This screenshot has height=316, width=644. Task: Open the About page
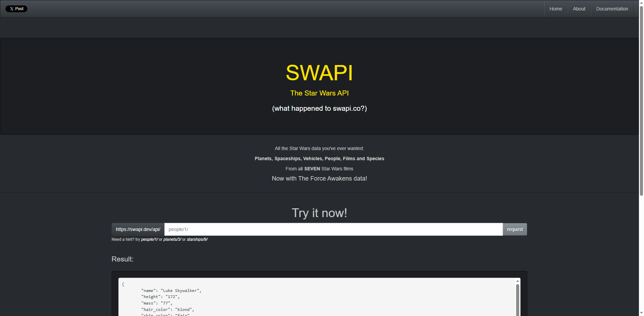click(579, 8)
